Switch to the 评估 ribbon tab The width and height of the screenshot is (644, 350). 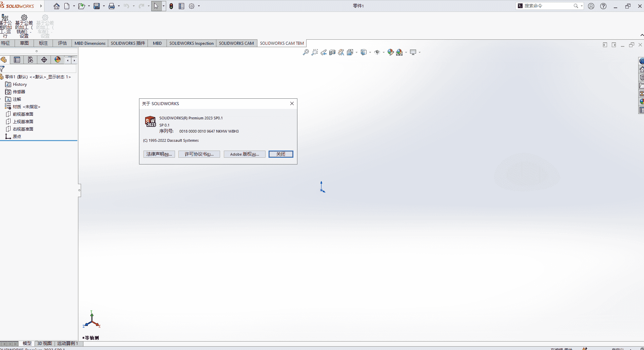(62, 43)
